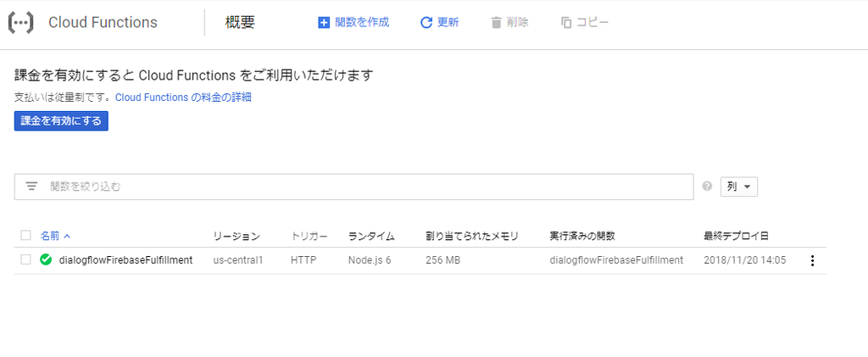Click the help question mark icon
The image size is (868, 357).
tap(707, 187)
